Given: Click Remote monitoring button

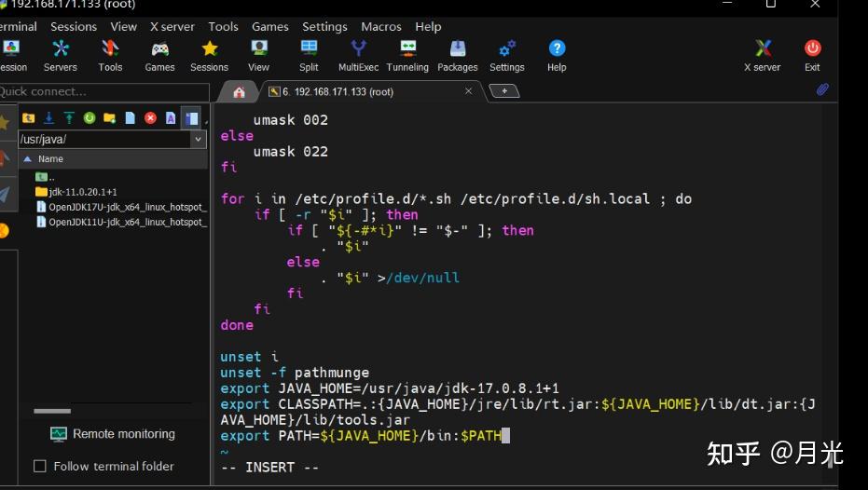Looking at the screenshot, I should pyautogui.click(x=113, y=434).
